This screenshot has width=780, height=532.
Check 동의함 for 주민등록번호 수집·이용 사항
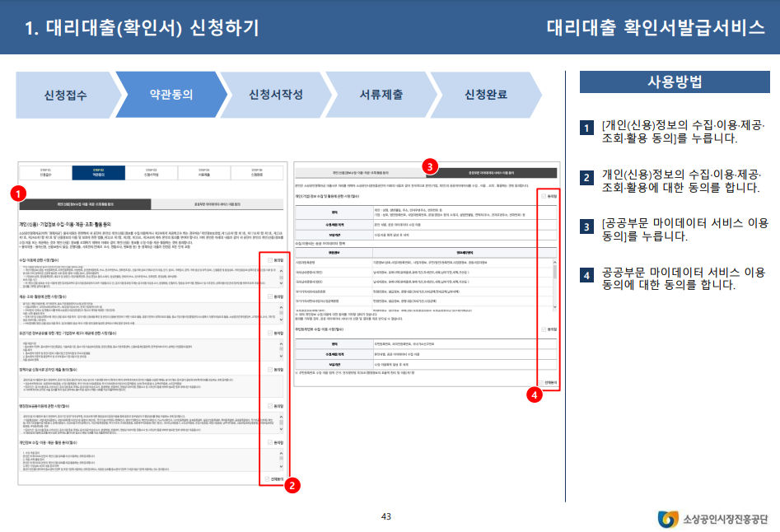pos(544,329)
